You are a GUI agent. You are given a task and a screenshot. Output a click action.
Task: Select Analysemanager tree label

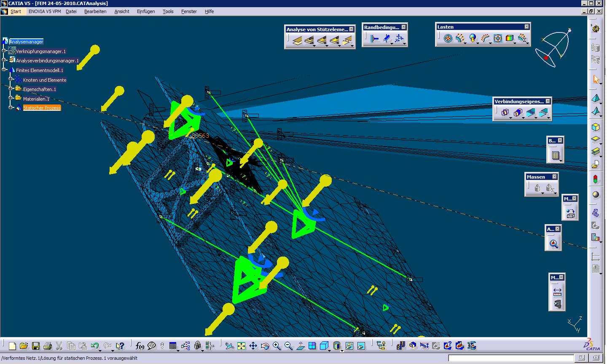(x=26, y=42)
